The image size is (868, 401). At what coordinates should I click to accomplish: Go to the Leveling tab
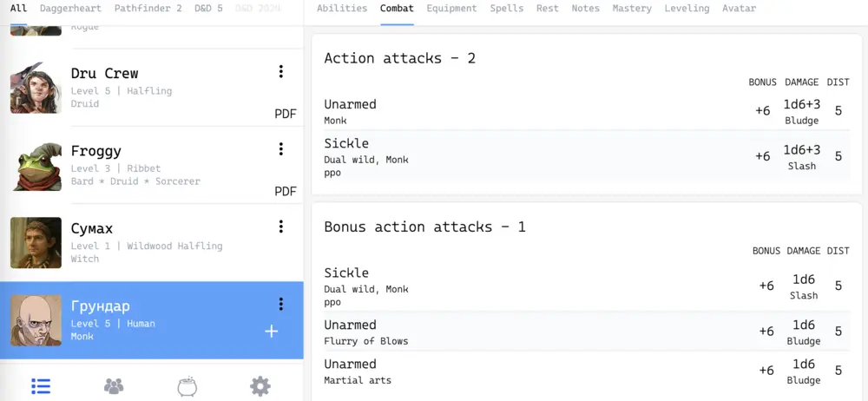pyautogui.click(x=687, y=9)
